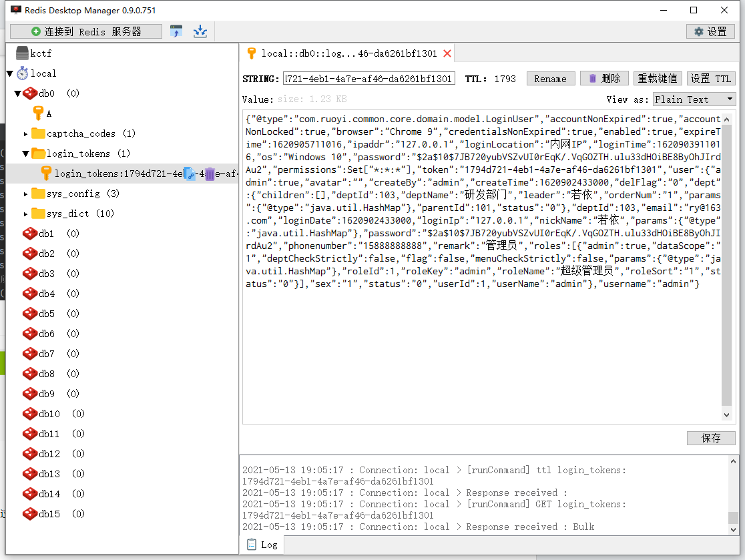
Task: Click the size: 1.23 KB label
Action: [x=312, y=99]
